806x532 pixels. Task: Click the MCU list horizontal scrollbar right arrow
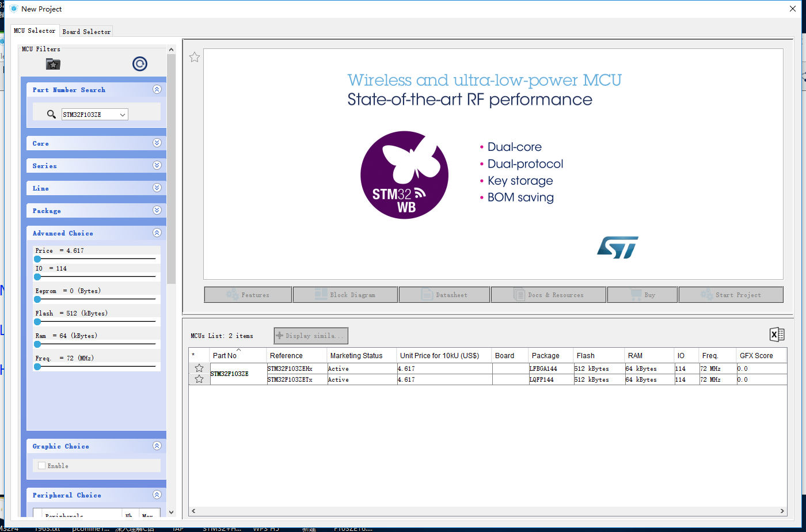click(782, 511)
